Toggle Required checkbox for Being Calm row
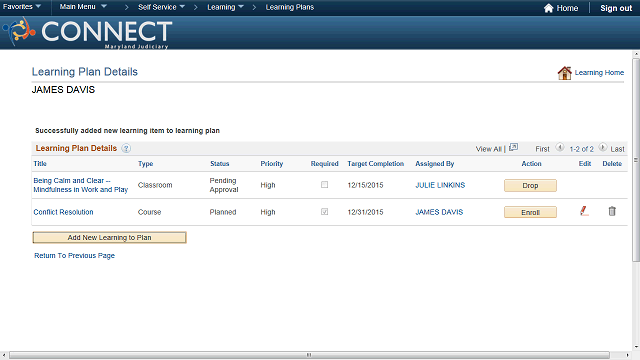The height and width of the screenshot is (360, 640). pos(324,185)
